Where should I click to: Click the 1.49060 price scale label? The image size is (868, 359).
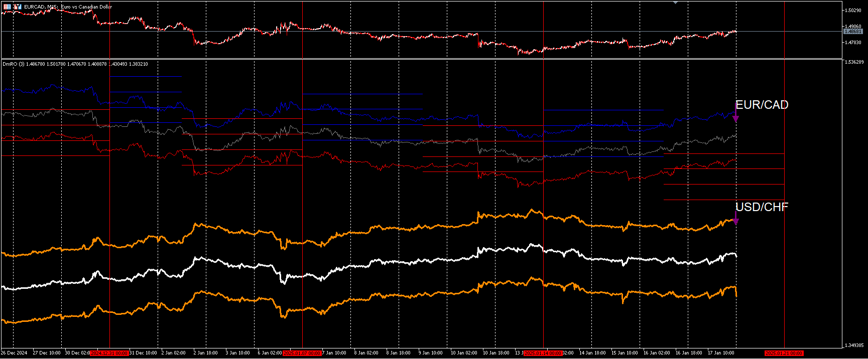853,26
